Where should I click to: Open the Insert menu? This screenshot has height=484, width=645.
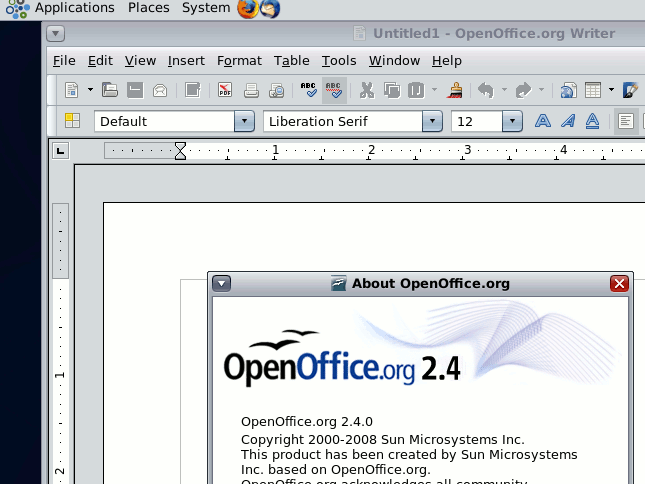[186, 61]
